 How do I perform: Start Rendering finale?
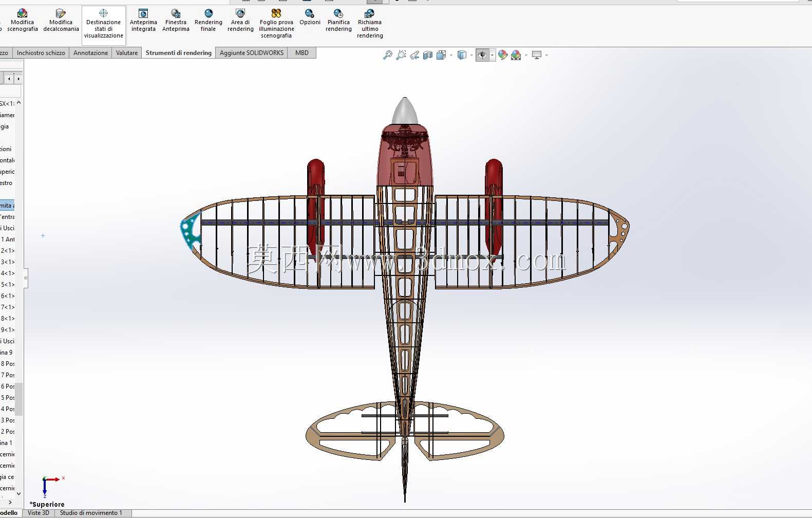coord(208,21)
